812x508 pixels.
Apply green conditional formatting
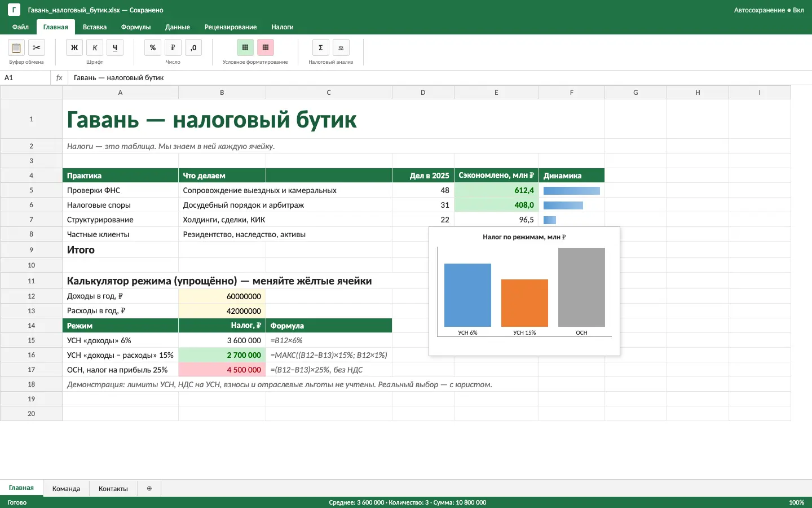point(245,48)
